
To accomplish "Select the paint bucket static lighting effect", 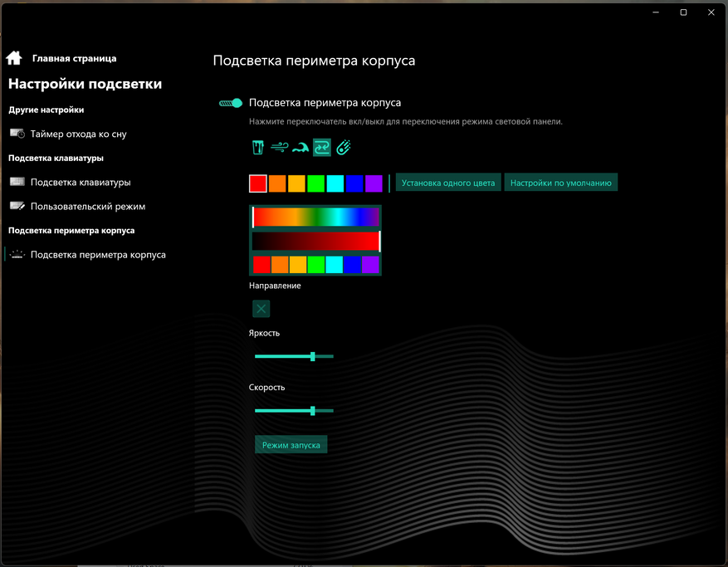I will 257,148.
